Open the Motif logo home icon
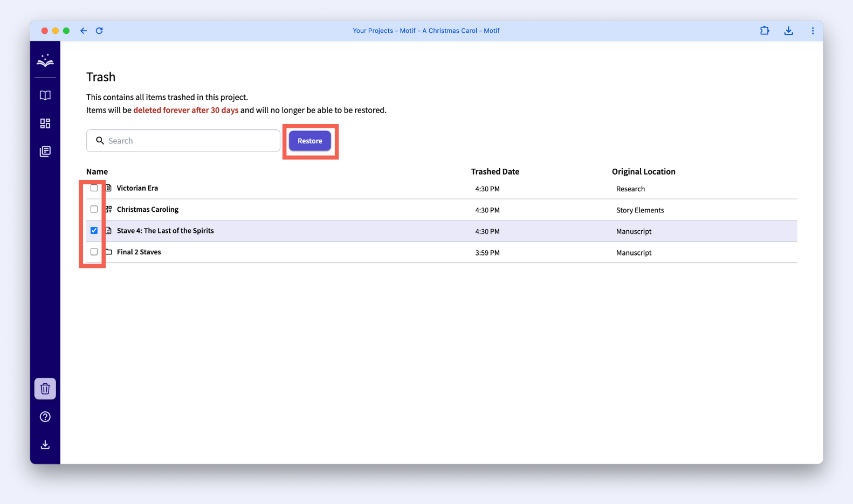This screenshot has height=504, width=853. pos(45,60)
